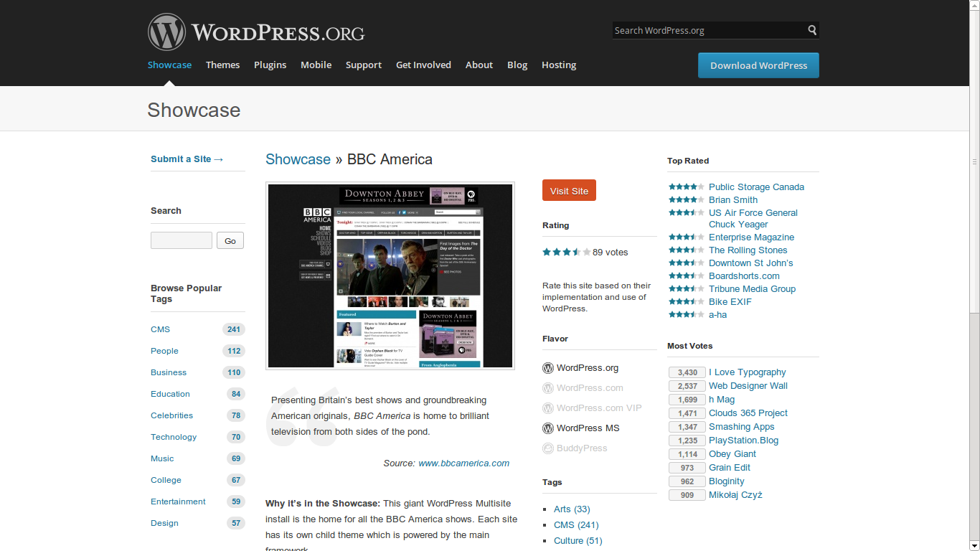Open Web Designer Wall link
The width and height of the screenshot is (980, 551).
point(748,385)
